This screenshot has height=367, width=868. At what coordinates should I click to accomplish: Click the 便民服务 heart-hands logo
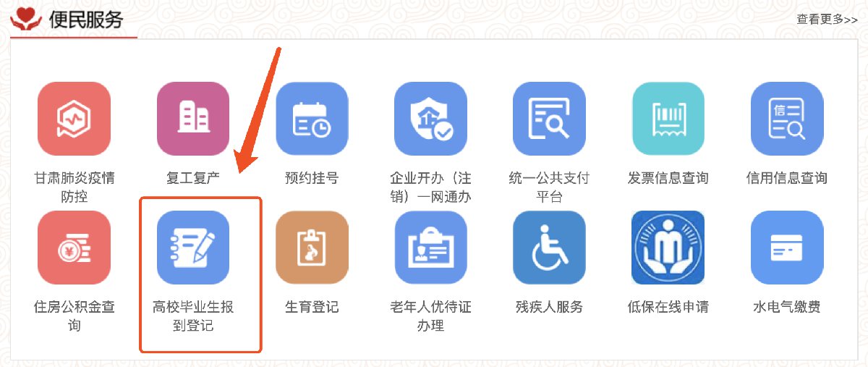pyautogui.click(x=26, y=20)
